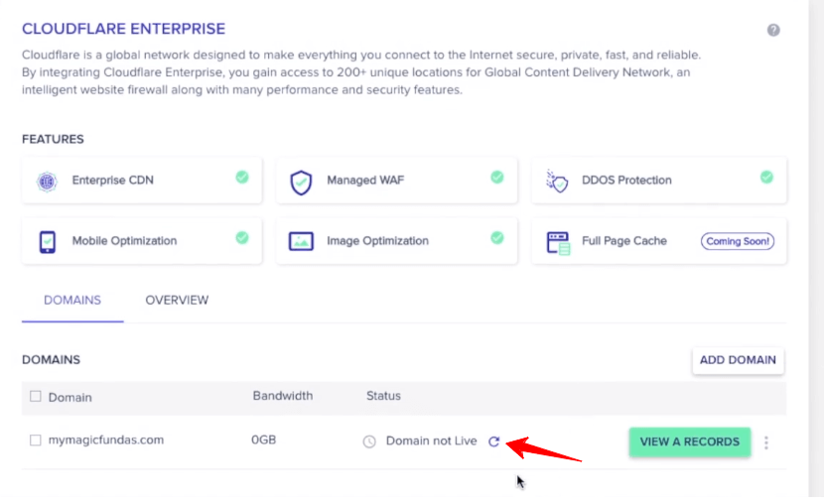Switch to the OVERVIEW tab
Viewport: 824px width, 504px height.
pyautogui.click(x=177, y=301)
